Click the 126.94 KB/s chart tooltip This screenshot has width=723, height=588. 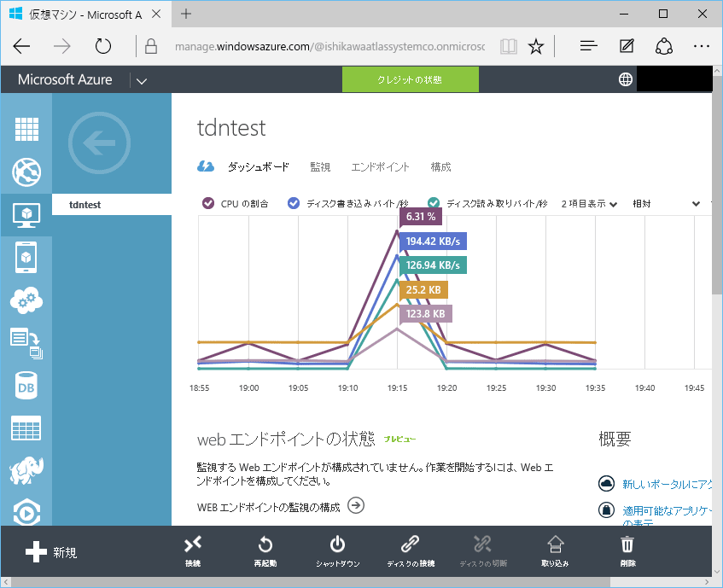[x=433, y=265]
